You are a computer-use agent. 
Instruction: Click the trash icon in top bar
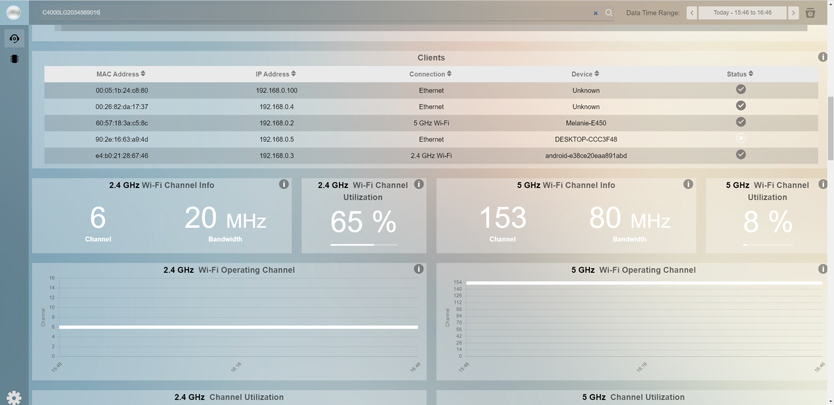click(810, 13)
